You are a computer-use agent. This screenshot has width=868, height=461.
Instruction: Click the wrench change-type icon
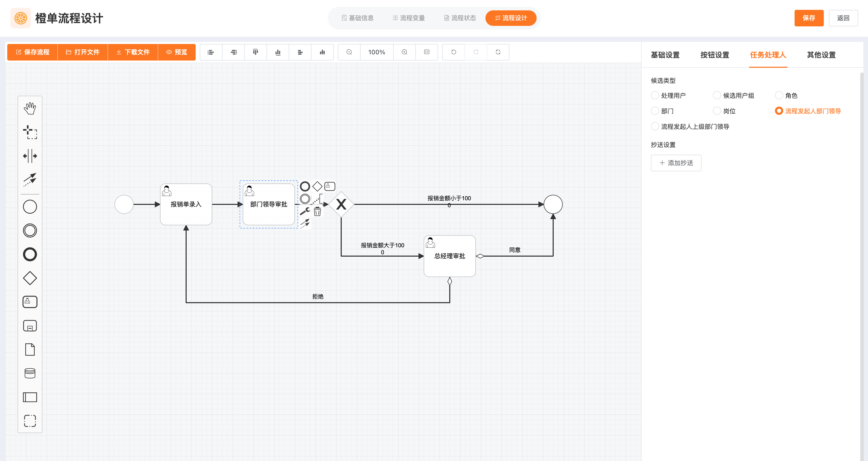(x=305, y=211)
